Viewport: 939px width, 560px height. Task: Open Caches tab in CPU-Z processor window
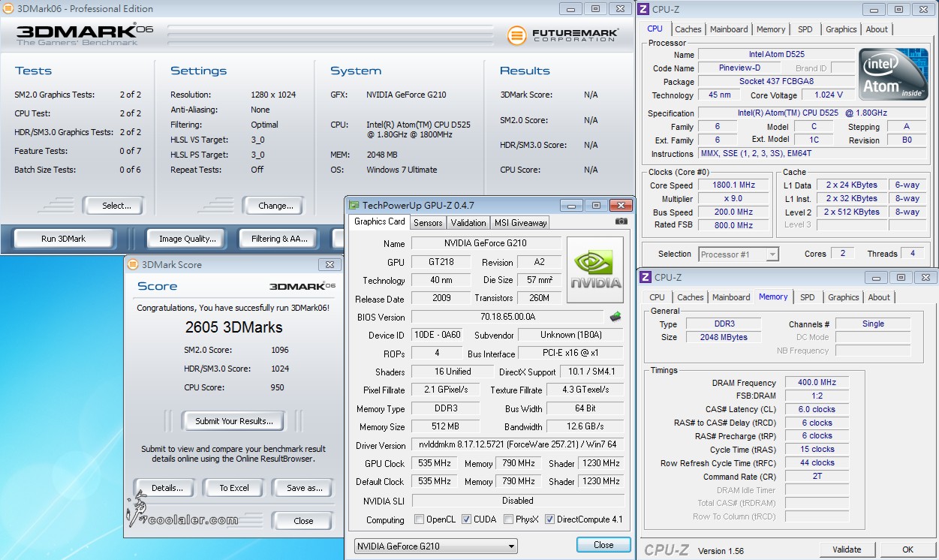pos(688,29)
